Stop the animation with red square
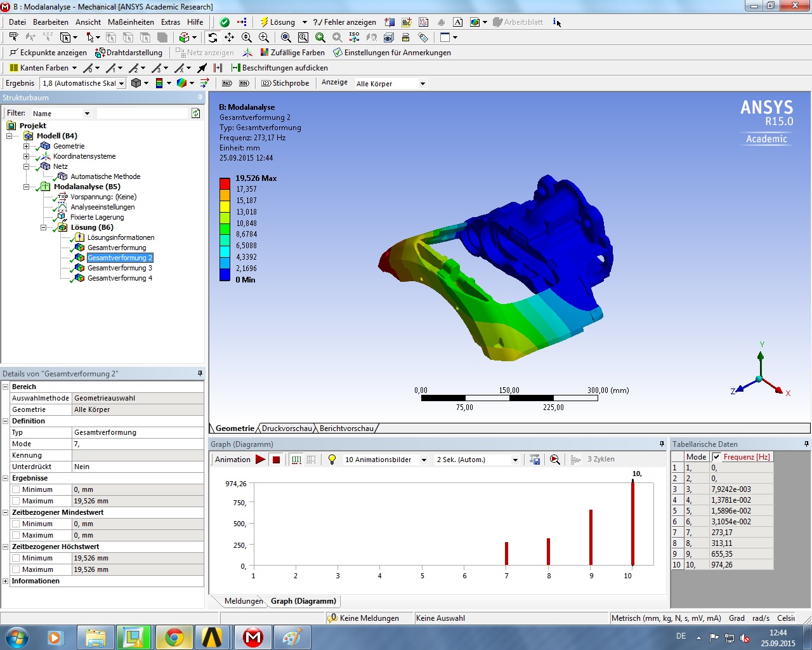Image resolution: width=812 pixels, height=650 pixels. [x=276, y=460]
